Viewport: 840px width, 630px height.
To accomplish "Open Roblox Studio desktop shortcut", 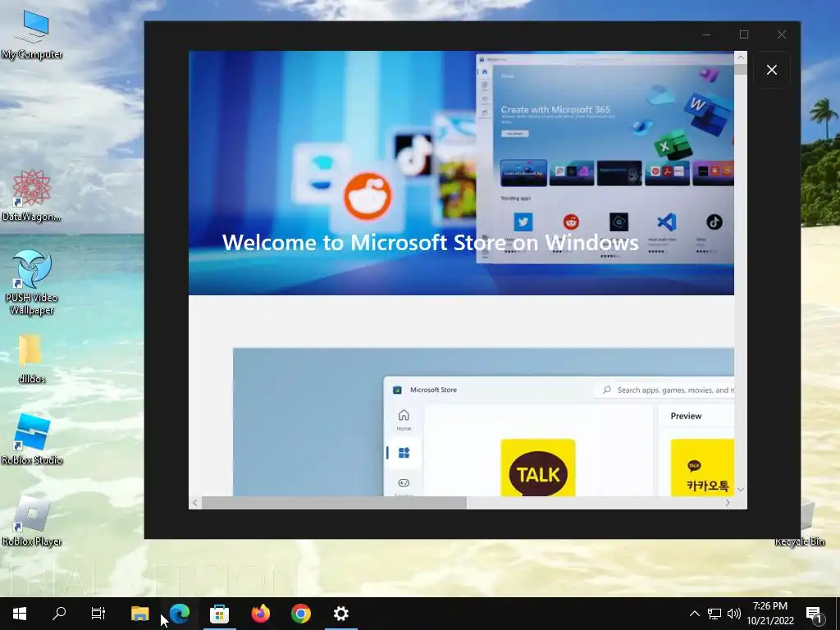I will (32, 440).
